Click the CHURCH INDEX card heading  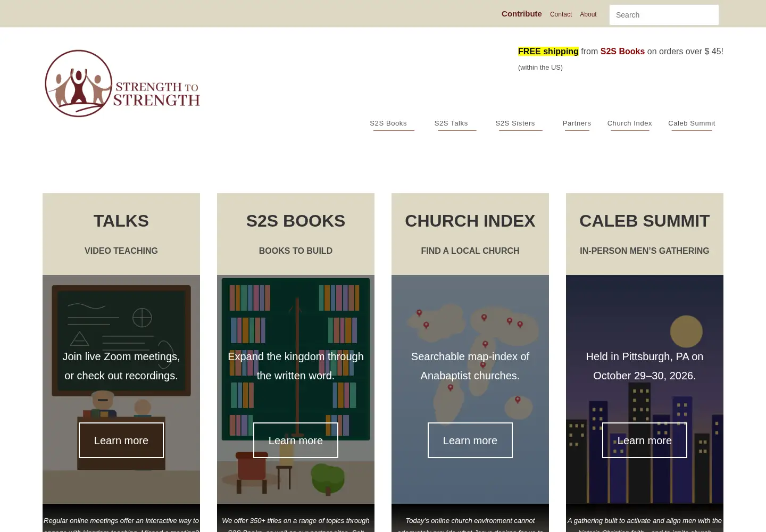click(470, 221)
